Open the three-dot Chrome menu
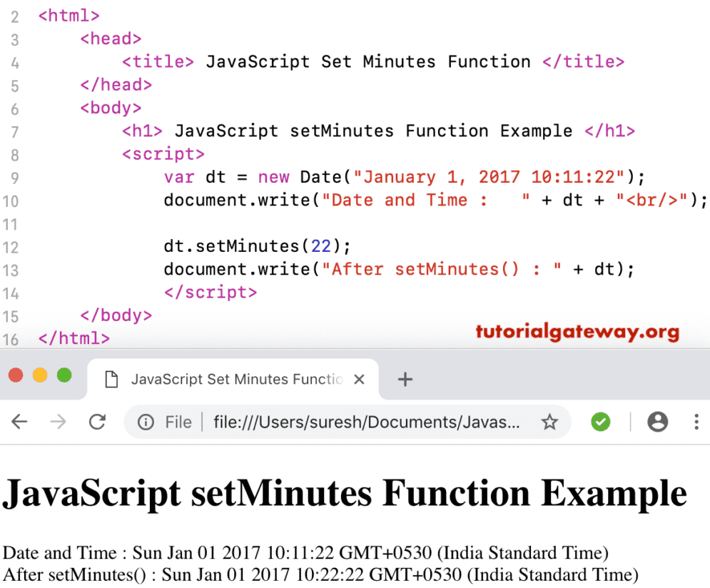710x588 pixels. (x=696, y=422)
